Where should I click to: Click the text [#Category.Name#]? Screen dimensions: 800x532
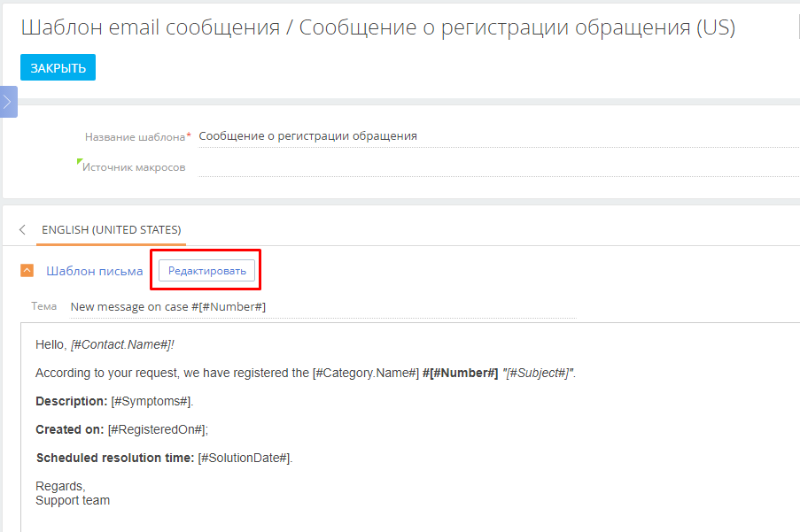pos(366,373)
